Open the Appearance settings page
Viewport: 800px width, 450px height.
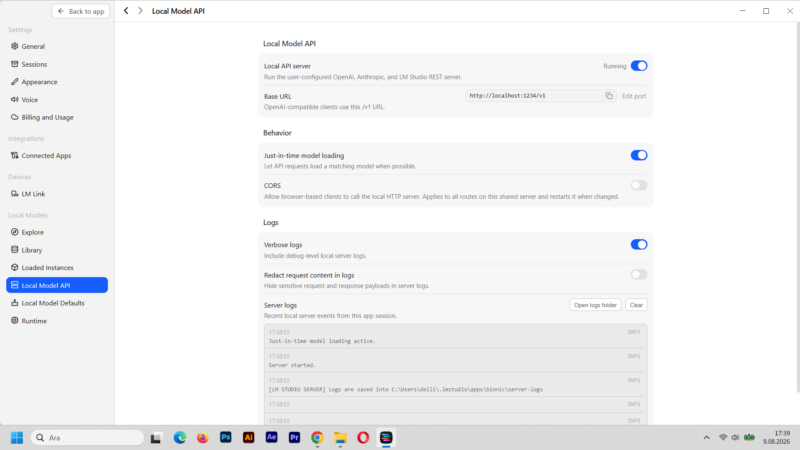coord(57,82)
